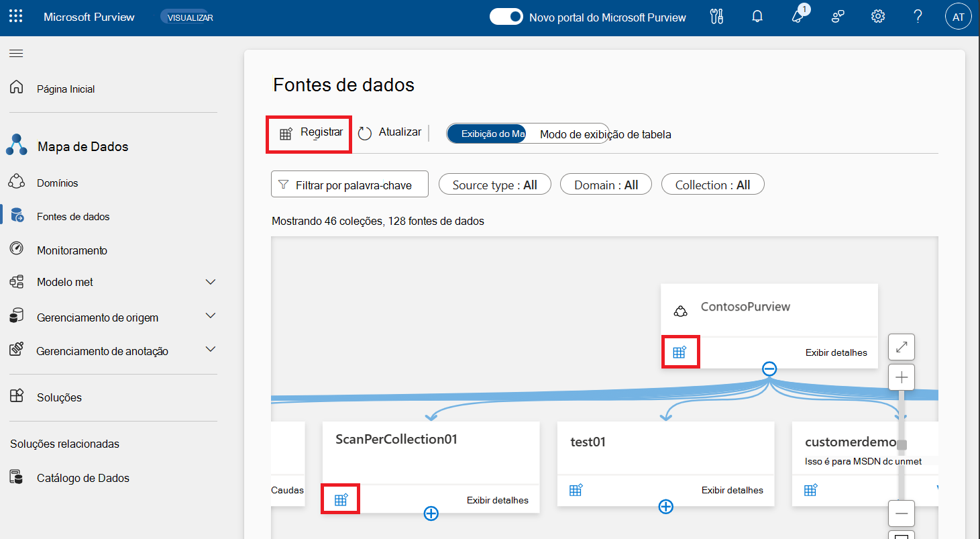Select the test01 card title
Viewport: 980px width, 539px height.
tap(588, 442)
